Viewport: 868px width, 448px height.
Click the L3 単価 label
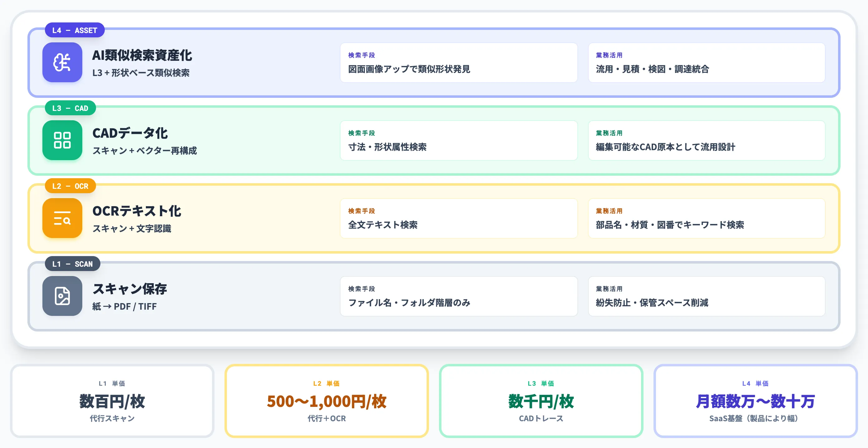coord(541,384)
